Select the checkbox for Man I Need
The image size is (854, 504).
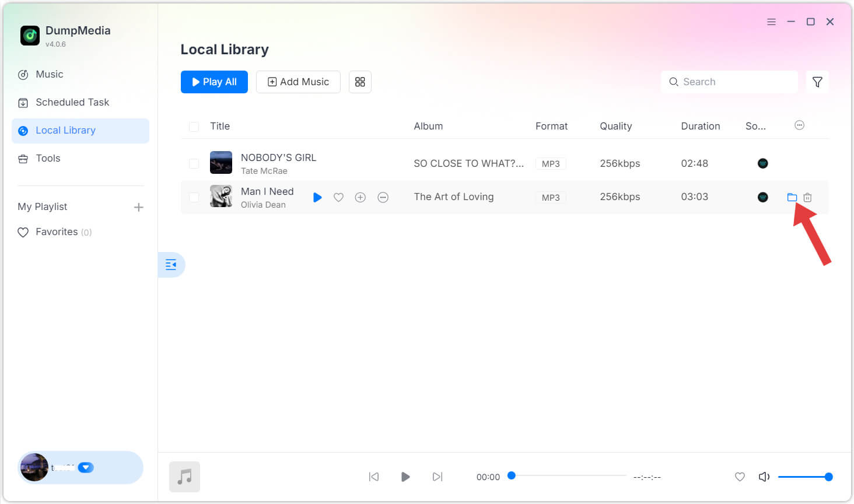tap(194, 197)
